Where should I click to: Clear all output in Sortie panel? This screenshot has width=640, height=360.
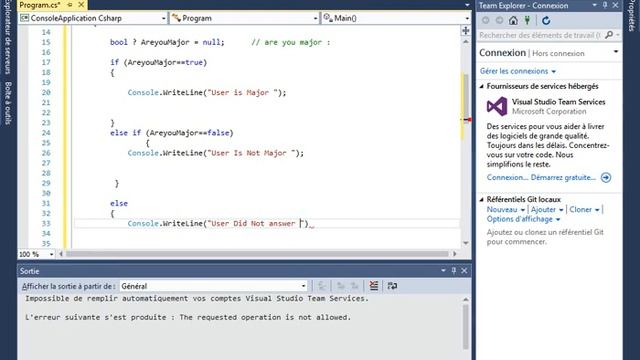click(373, 286)
